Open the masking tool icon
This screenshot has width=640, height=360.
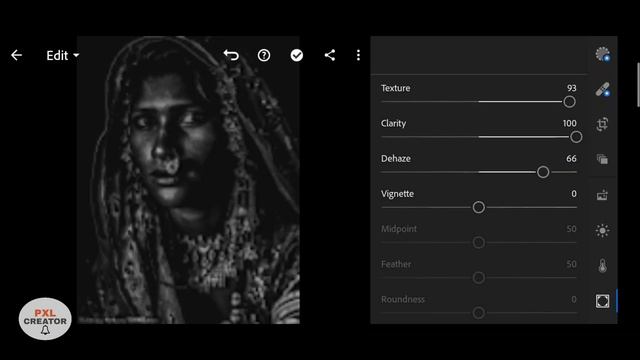click(x=602, y=54)
